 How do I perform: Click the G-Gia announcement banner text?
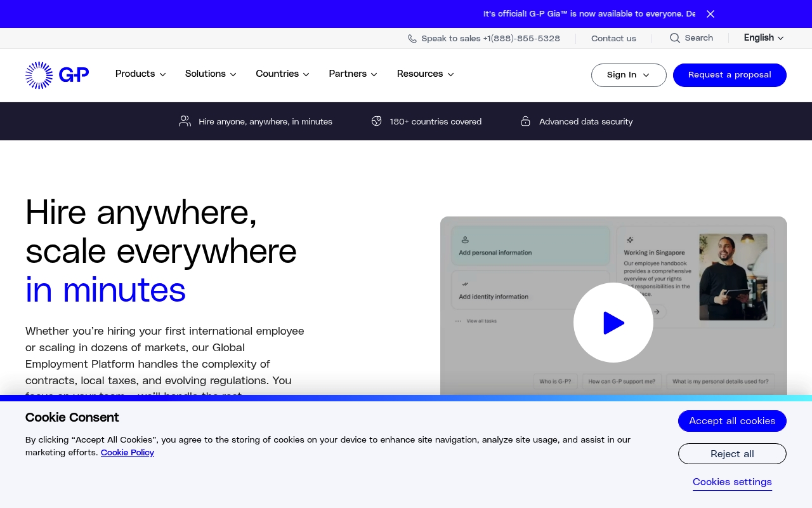pos(589,14)
